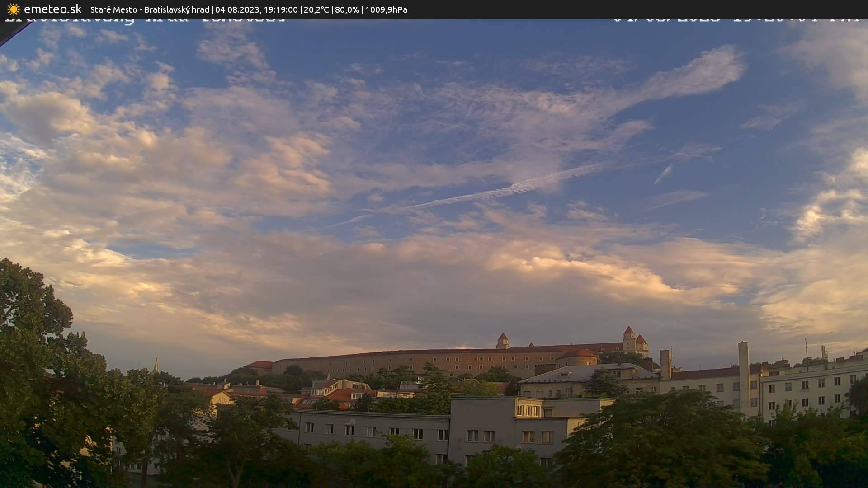
Task: Click the 04.08.2023 date text
Action: pos(236,9)
